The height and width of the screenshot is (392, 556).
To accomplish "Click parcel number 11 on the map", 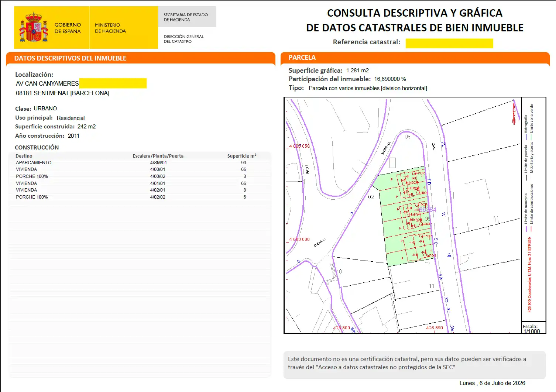I will (431, 286).
